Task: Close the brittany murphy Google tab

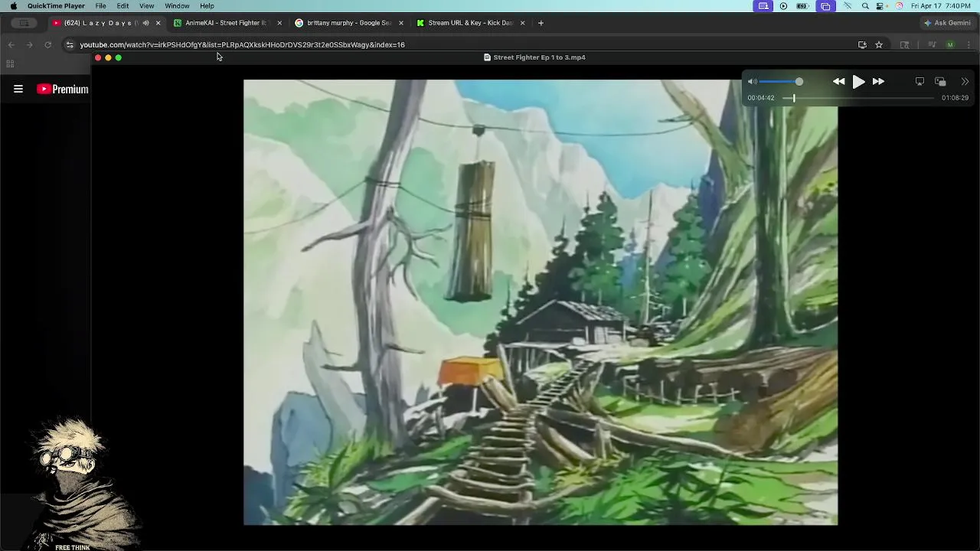Action: coord(400,23)
